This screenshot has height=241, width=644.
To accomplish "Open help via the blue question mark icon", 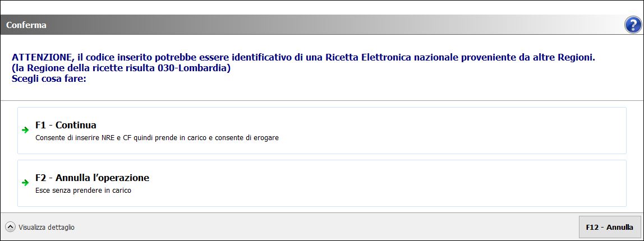I will point(632,25).
